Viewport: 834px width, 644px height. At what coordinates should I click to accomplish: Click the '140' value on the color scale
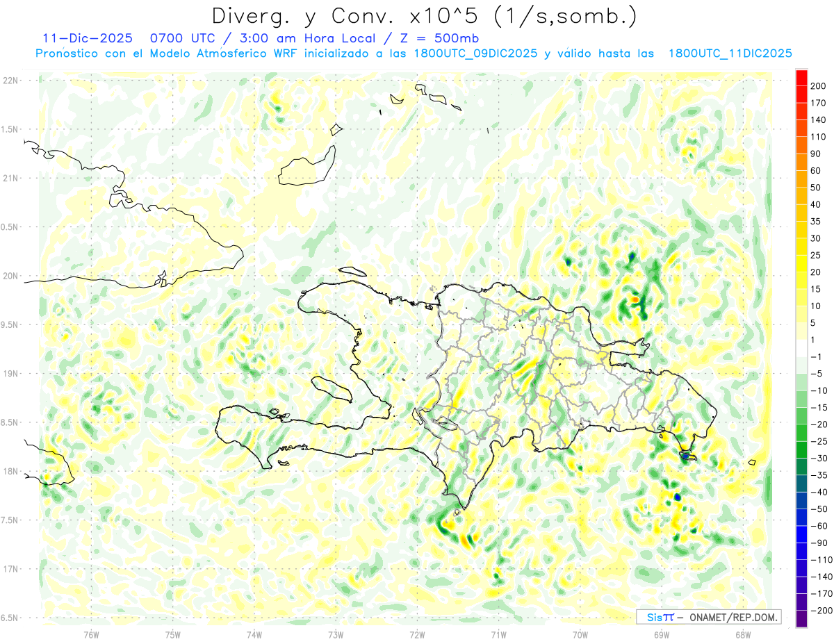pyautogui.click(x=819, y=119)
